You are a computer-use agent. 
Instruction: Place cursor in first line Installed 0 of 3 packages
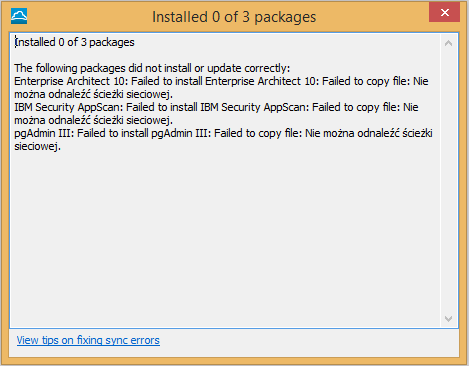[74, 42]
